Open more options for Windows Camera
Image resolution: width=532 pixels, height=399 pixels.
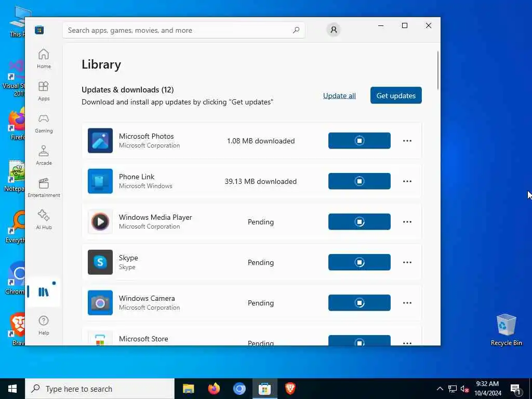pos(407,303)
